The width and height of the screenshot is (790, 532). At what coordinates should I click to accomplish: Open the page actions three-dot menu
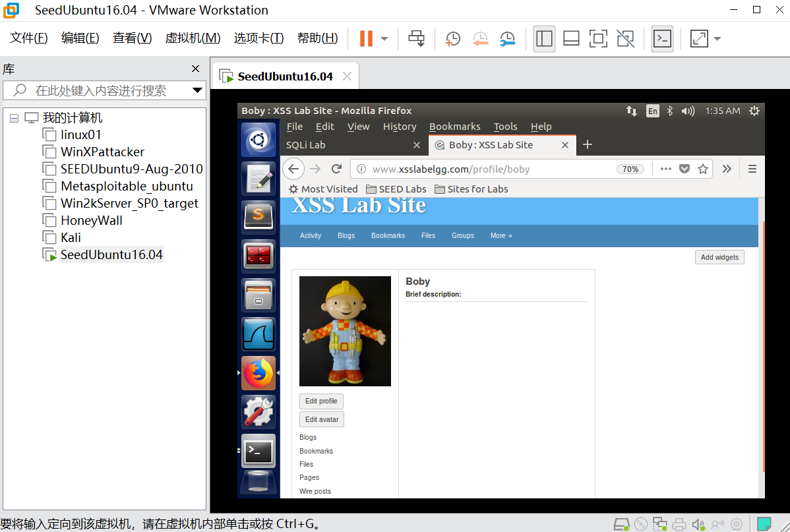pyautogui.click(x=665, y=169)
